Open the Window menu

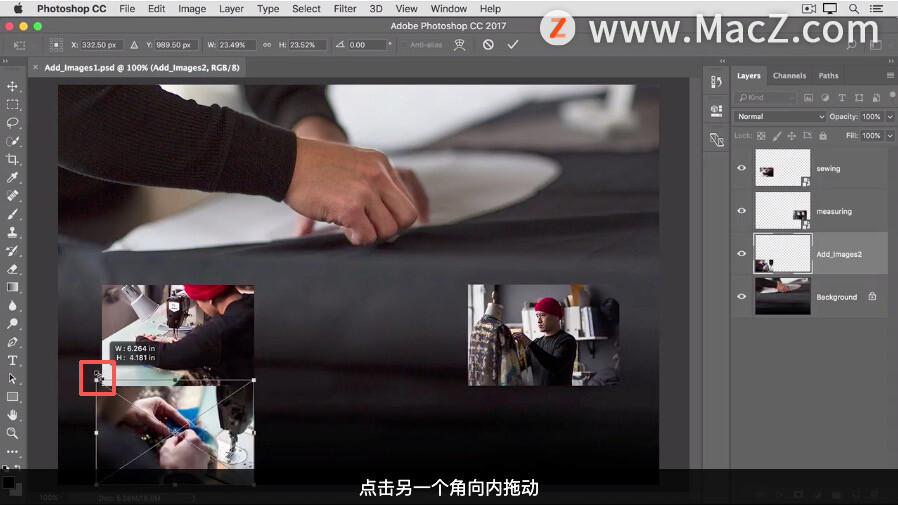tap(448, 9)
